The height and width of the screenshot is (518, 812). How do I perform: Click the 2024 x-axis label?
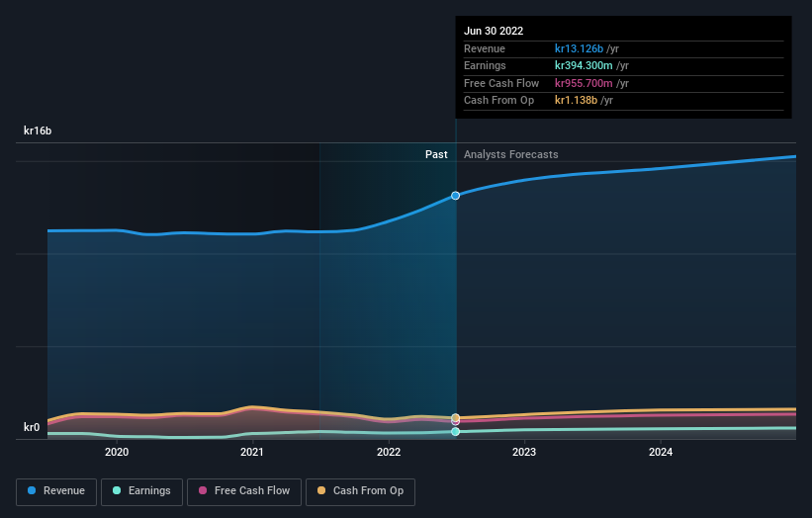[661, 453]
